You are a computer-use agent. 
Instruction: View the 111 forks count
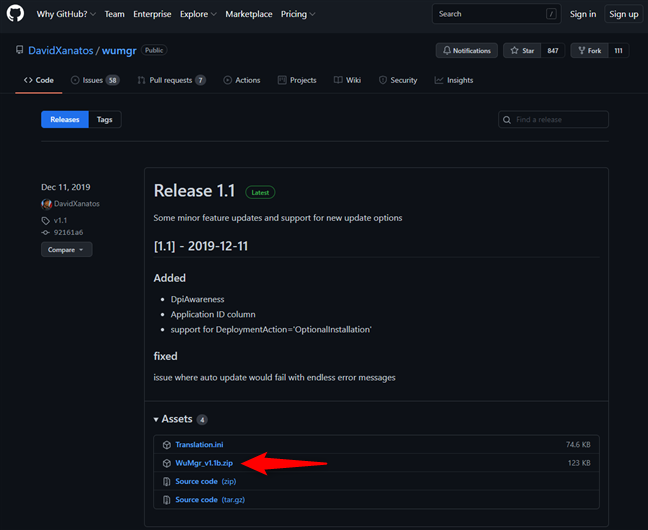(x=618, y=50)
